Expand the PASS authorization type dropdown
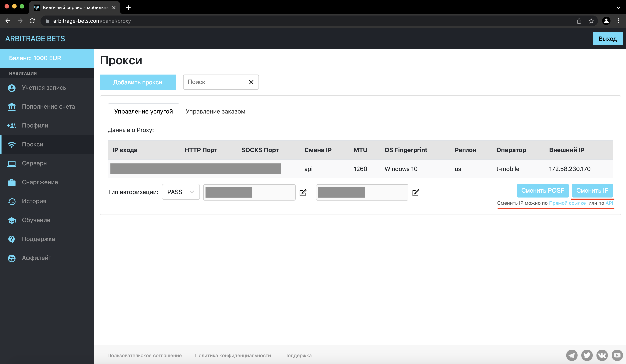This screenshot has width=626, height=364. click(181, 192)
